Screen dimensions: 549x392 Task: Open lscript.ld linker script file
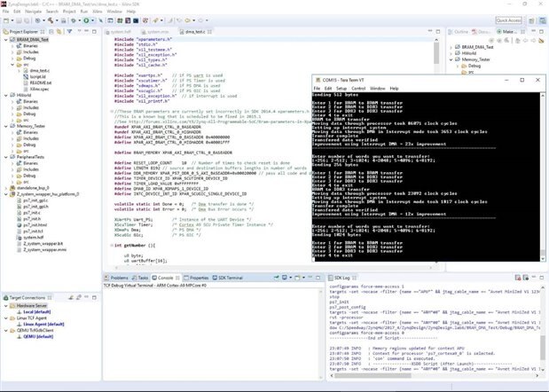click(x=40, y=74)
